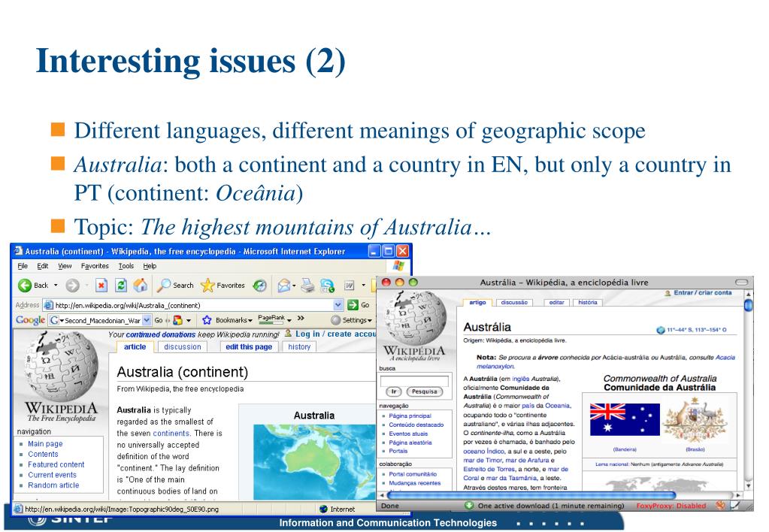
Task: Click the Search magnifier in IE toolbar
Action: tap(163, 285)
